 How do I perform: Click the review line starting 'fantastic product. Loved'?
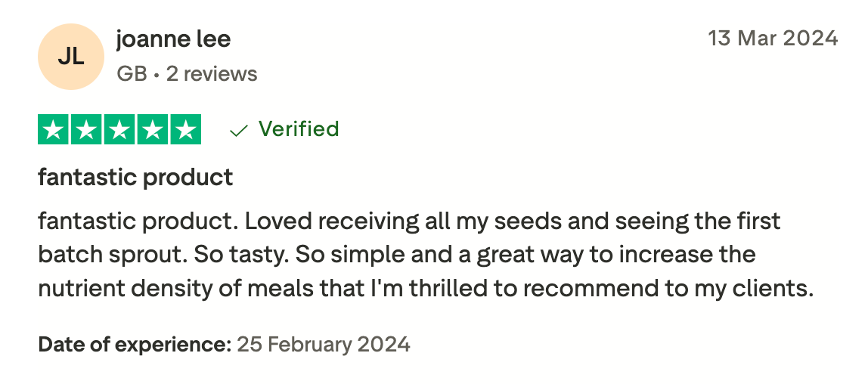(409, 222)
